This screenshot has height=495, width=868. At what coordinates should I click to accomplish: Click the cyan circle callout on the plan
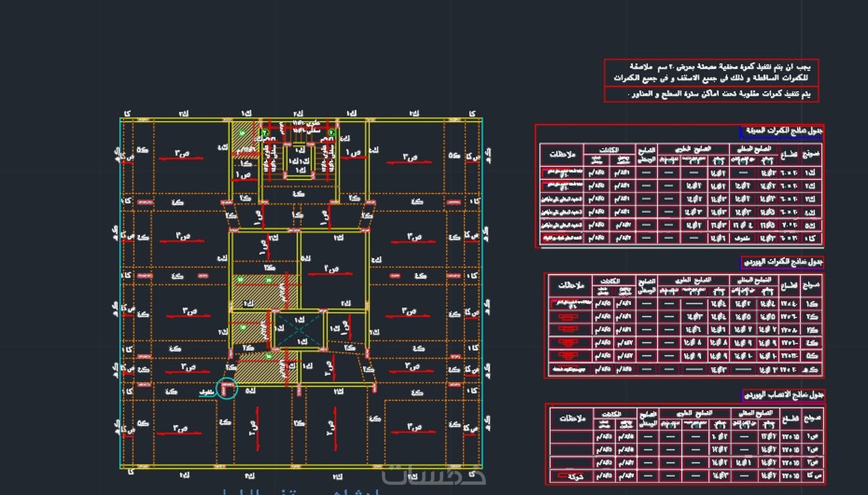point(227,388)
